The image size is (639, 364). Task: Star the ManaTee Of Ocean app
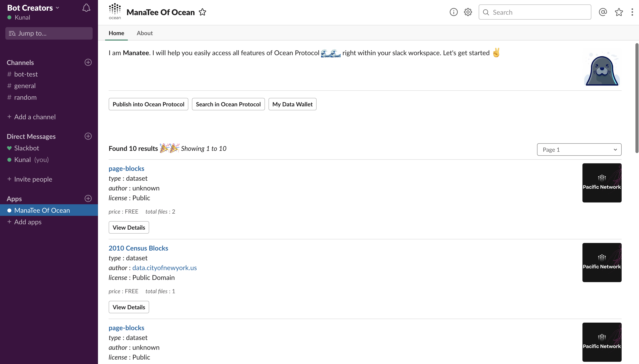[202, 12]
